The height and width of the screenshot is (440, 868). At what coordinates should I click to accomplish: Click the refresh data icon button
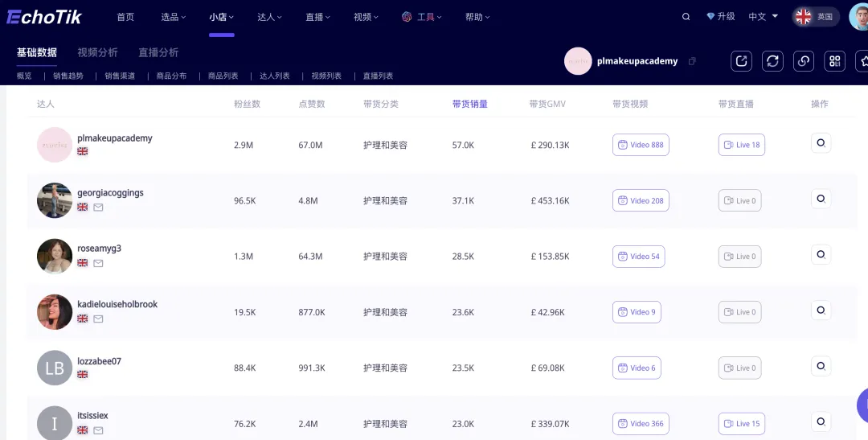pyautogui.click(x=772, y=61)
